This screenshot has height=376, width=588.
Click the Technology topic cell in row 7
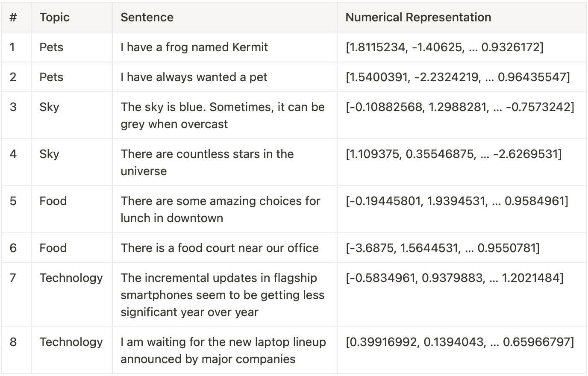[x=71, y=278]
